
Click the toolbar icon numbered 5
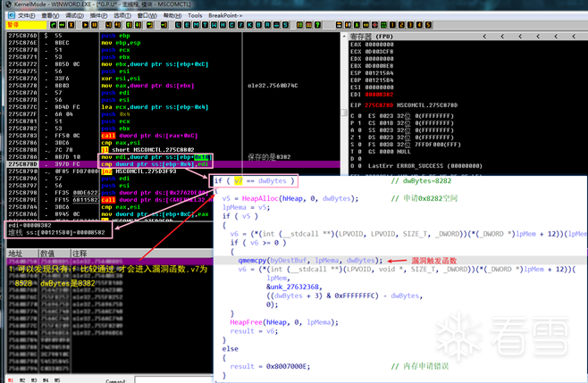pos(428,25)
